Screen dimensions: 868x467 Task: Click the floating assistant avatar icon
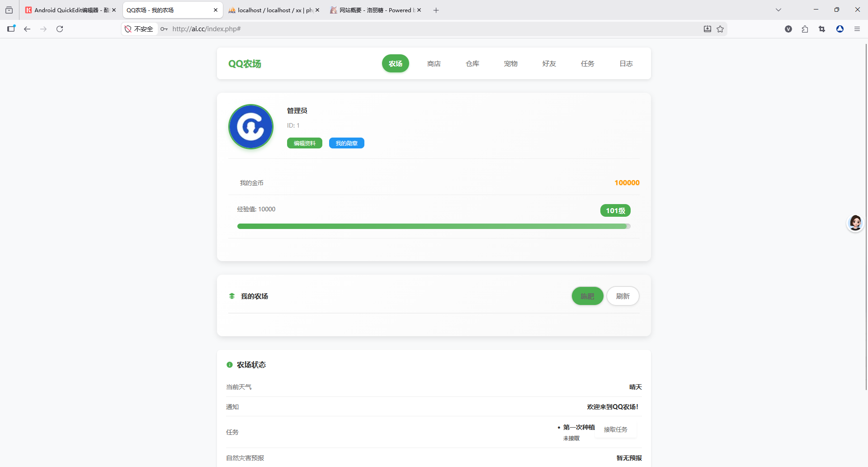[855, 223]
